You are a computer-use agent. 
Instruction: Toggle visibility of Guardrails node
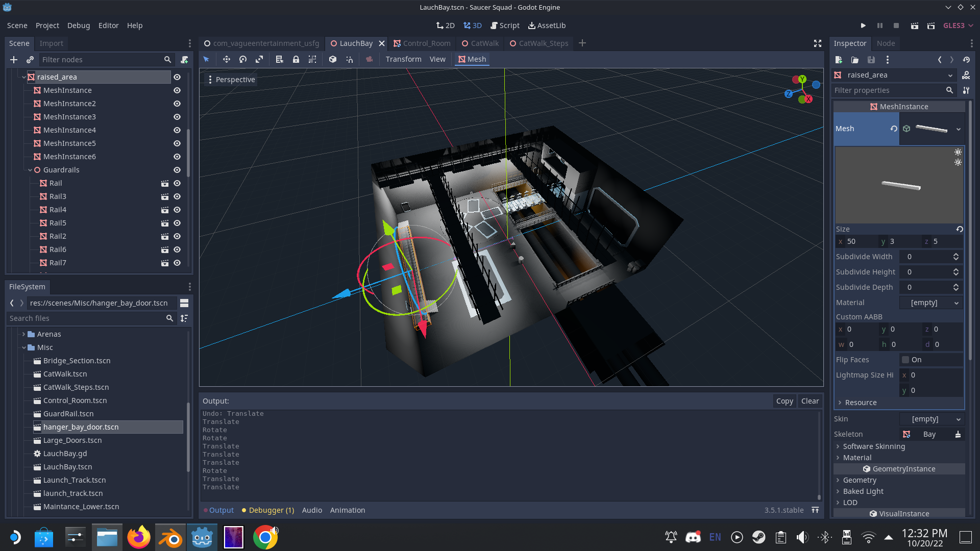(x=177, y=170)
